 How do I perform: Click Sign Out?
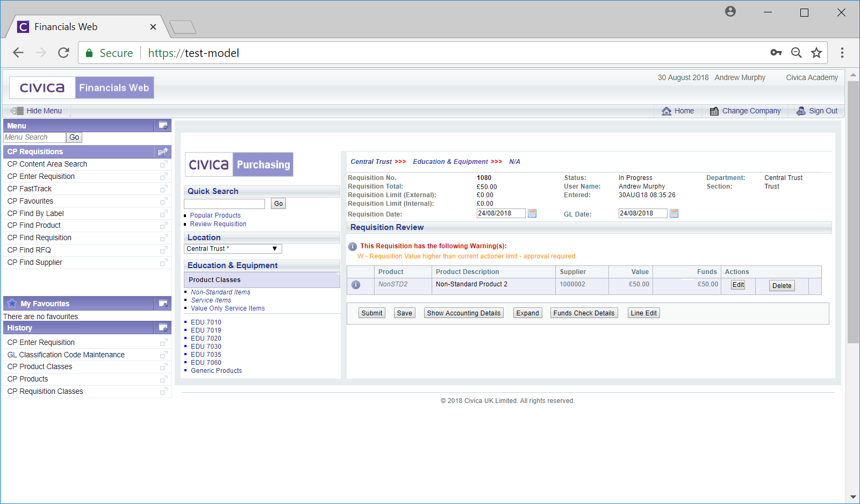pyautogui.click(x=816, y=111)
